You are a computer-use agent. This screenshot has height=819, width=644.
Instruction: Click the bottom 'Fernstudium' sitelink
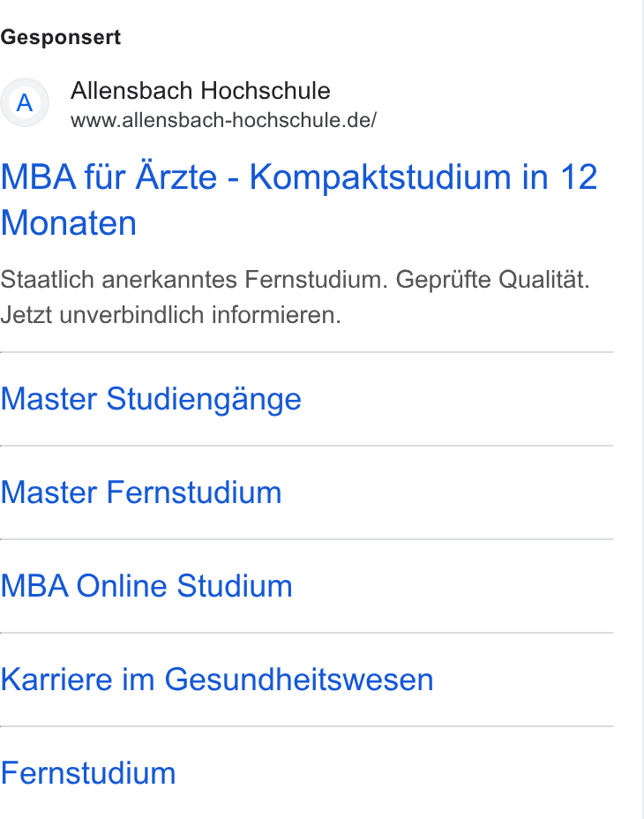88,772
